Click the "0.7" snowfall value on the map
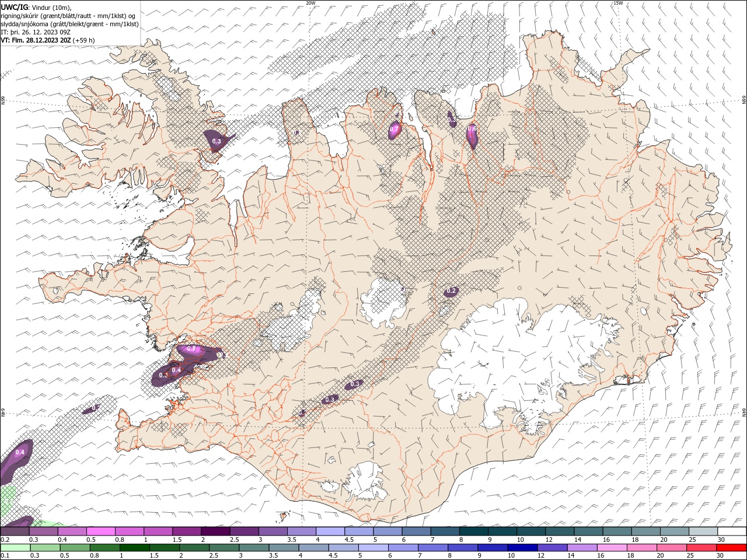 395,129
